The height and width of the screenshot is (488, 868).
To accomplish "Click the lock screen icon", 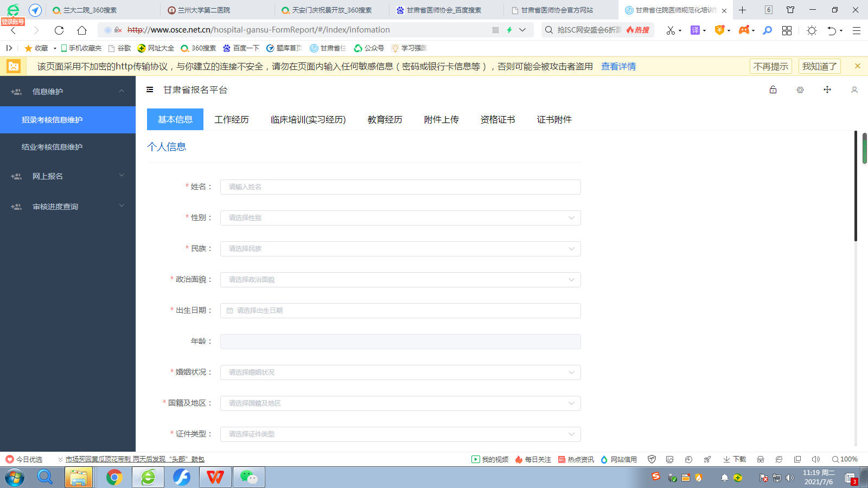I will (773, 89).
